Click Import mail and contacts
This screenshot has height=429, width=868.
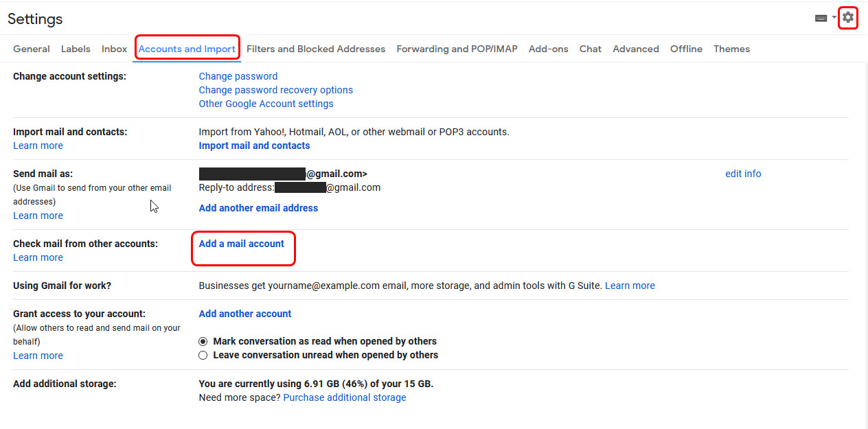254,146
